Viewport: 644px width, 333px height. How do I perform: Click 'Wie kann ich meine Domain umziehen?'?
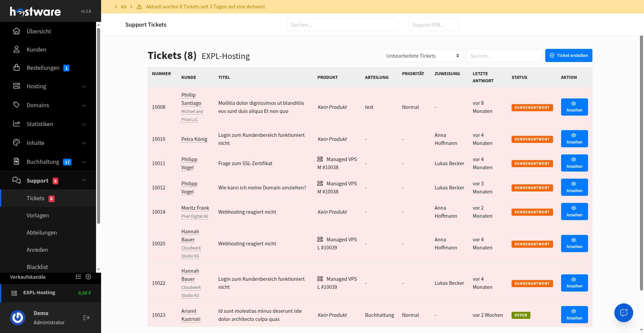pyautogui.click(x=262, y=187)
